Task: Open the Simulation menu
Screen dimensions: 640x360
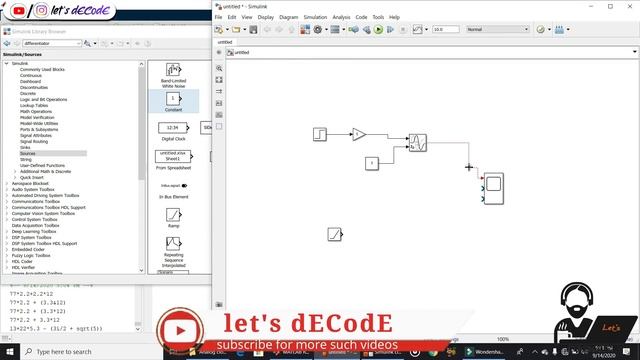Action: pos(315,17)
